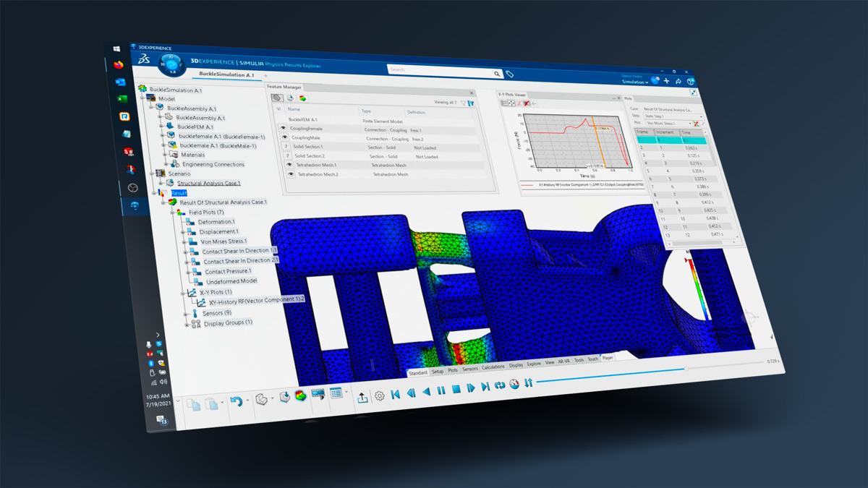
Task: Switch to the Plots action bar tab
Action: [453, 370]
